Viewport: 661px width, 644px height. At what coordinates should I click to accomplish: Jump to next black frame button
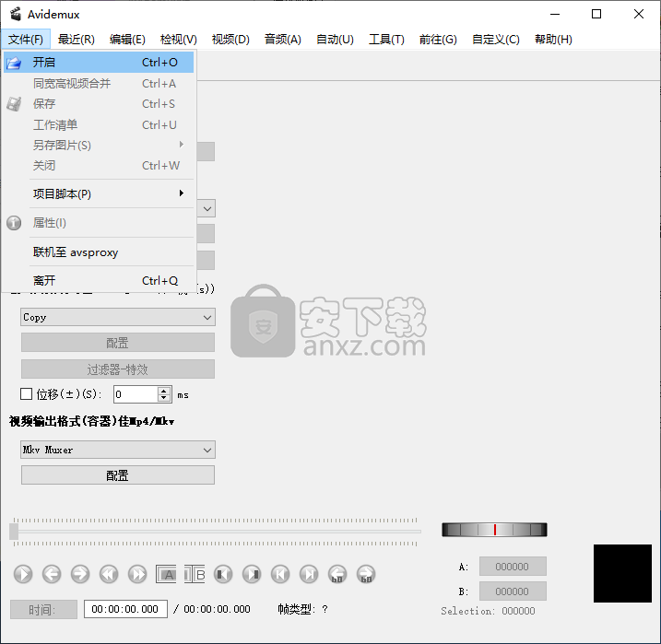point(252,574)
